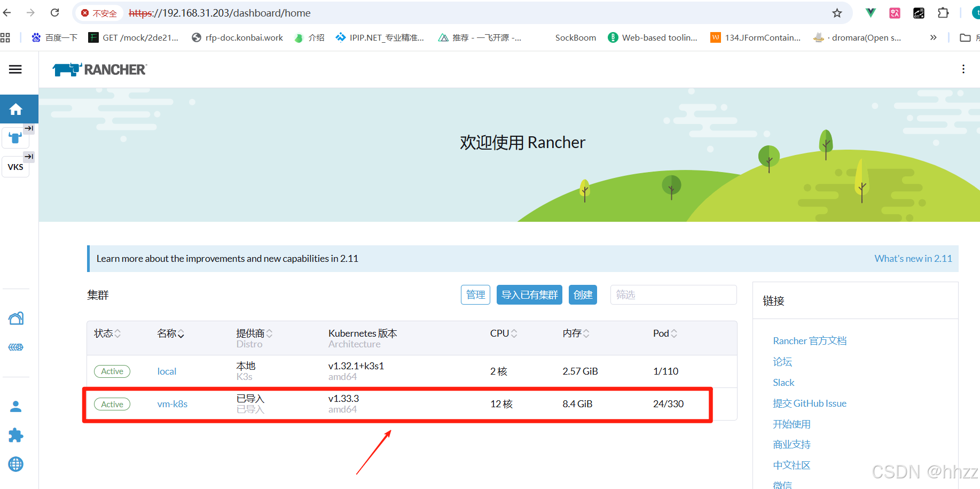Screen dimensions: 980x489
Task: Sort clusters by 状态 column
Action: click(x=107, y=333)
